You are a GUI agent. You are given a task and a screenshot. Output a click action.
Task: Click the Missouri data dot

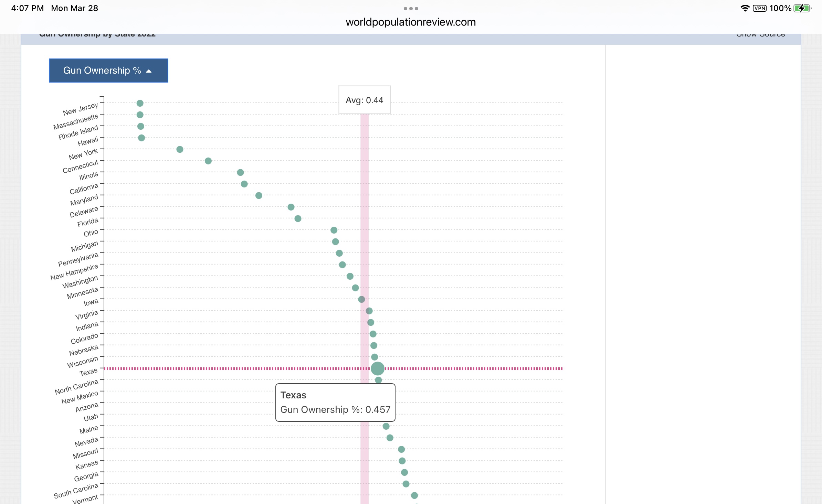click(401, 449)
